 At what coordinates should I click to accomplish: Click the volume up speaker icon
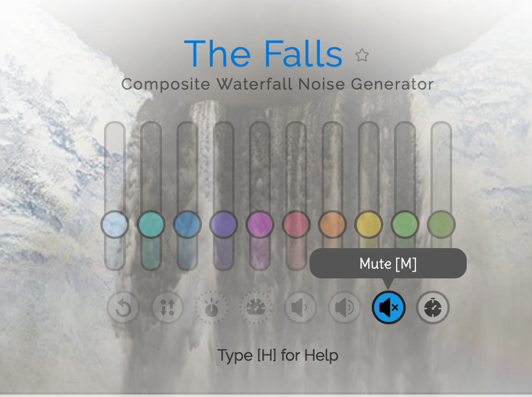pos(345,307)
